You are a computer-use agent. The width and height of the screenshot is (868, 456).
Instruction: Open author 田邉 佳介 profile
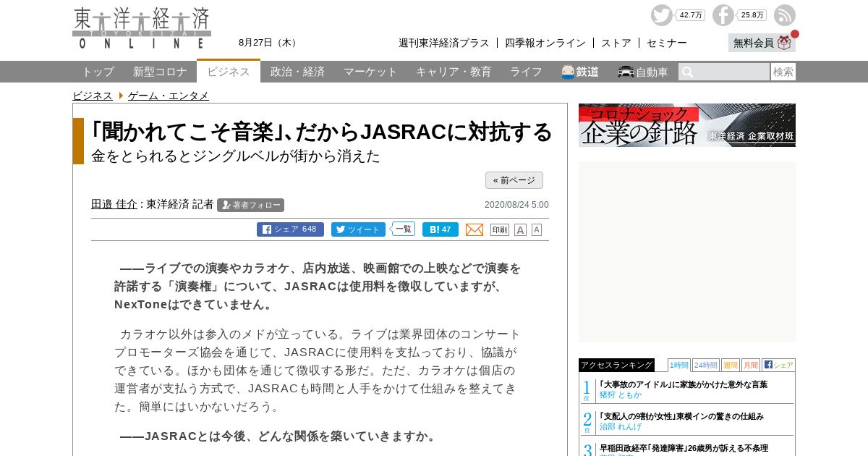pos(114,204)
